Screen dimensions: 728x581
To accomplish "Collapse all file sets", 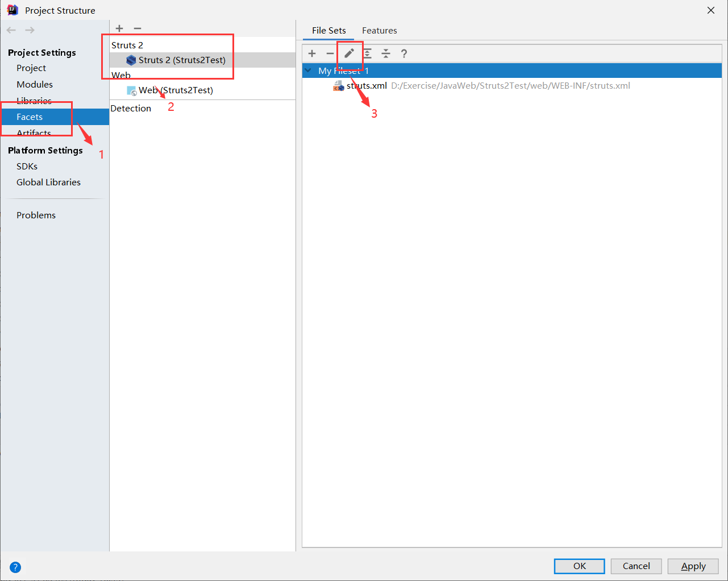I will pyautogui.click(x=386, y=53).
